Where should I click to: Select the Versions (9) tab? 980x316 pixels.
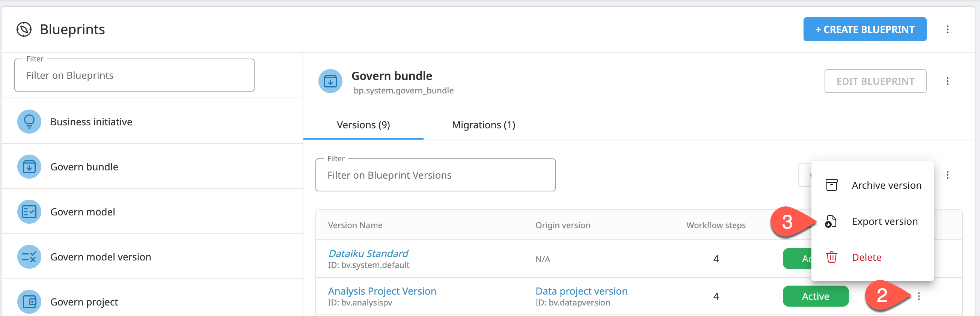point(363,125)
